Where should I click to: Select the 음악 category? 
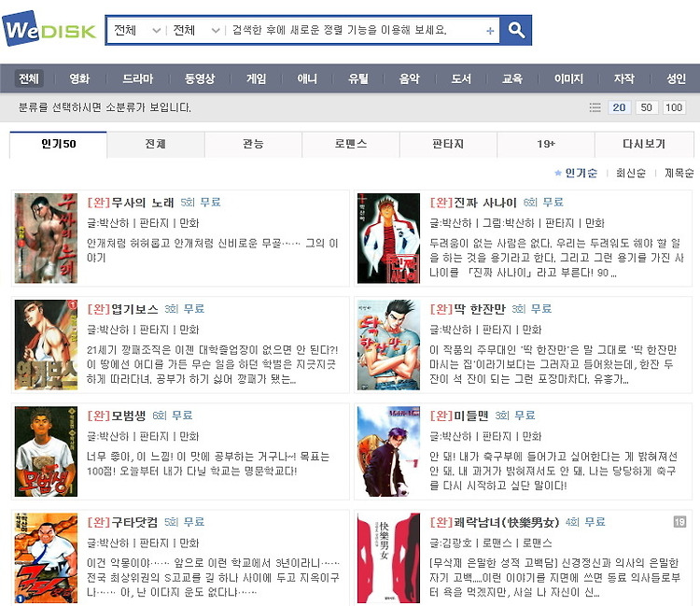pos(410,78)
